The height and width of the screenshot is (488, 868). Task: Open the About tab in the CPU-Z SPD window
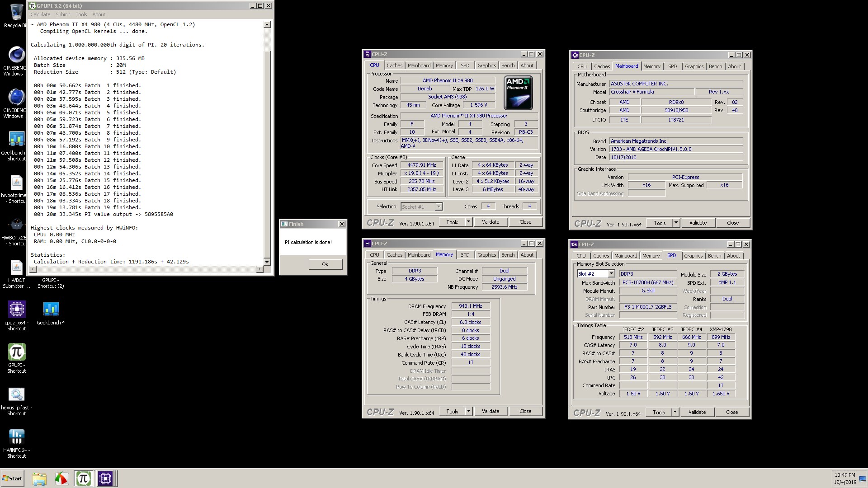click(x=733, y=256)
